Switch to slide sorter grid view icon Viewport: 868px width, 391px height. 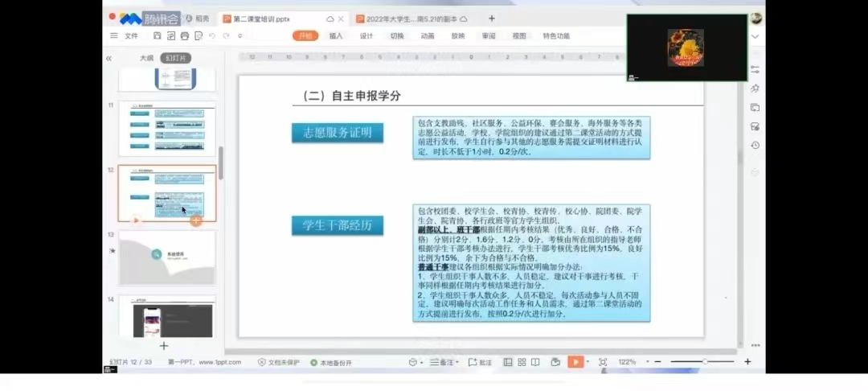pyautogui.click(x=520, y=362)
